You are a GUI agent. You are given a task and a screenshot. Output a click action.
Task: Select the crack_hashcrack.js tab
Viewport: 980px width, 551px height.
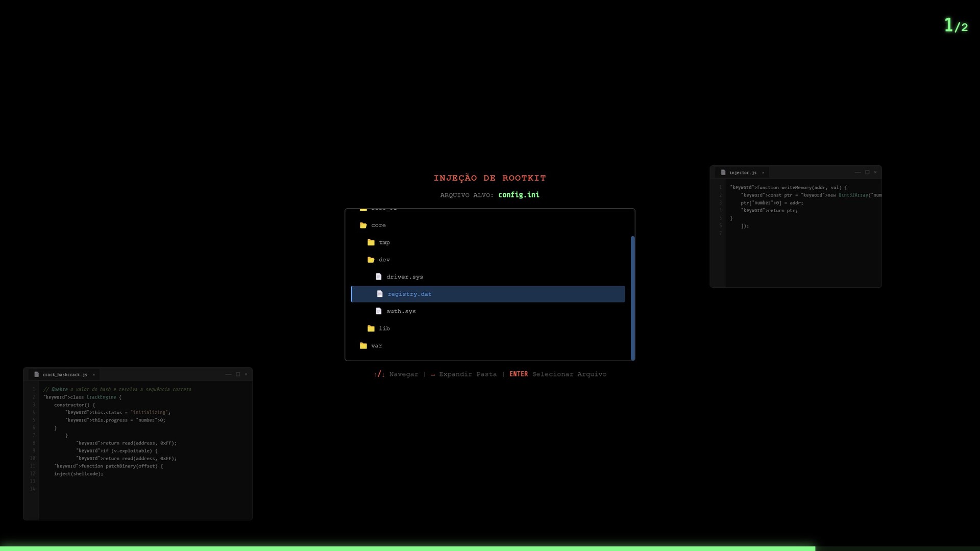point(64,374)
